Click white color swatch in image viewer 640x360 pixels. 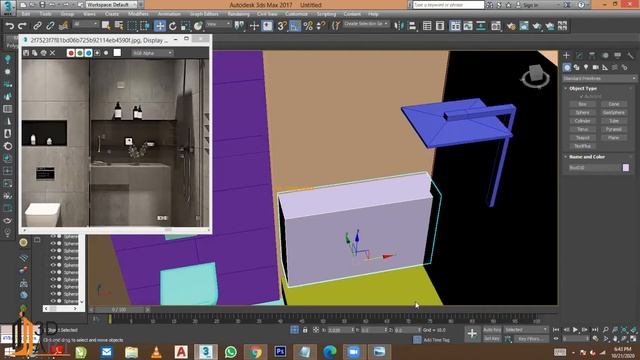(117, 53)
